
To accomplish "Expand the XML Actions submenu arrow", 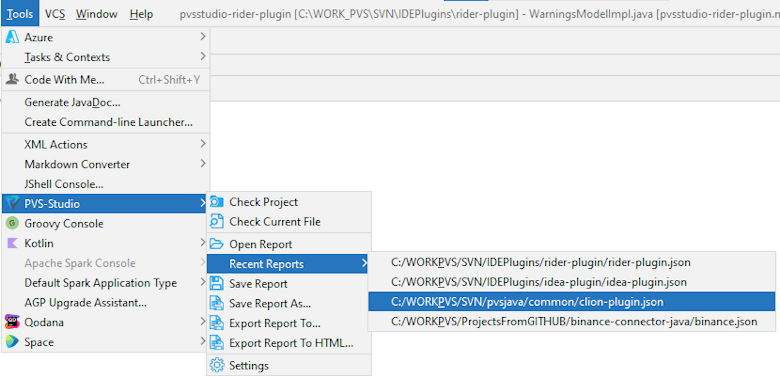I will (202, 144).
